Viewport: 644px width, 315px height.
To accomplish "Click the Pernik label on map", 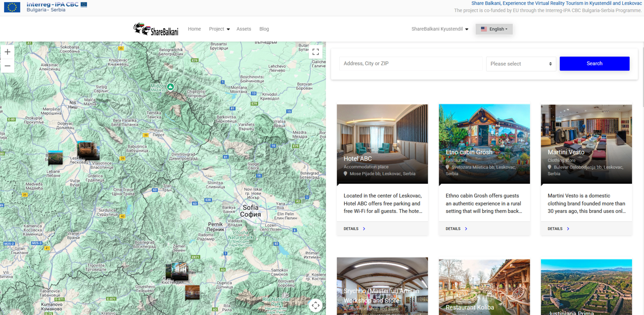I will (x=215, y=227).
